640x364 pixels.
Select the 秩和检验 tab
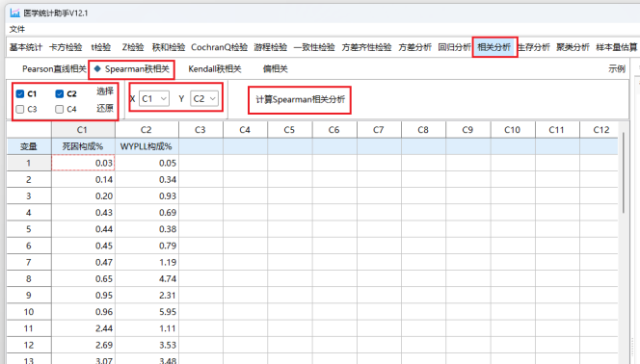[169, 47]
